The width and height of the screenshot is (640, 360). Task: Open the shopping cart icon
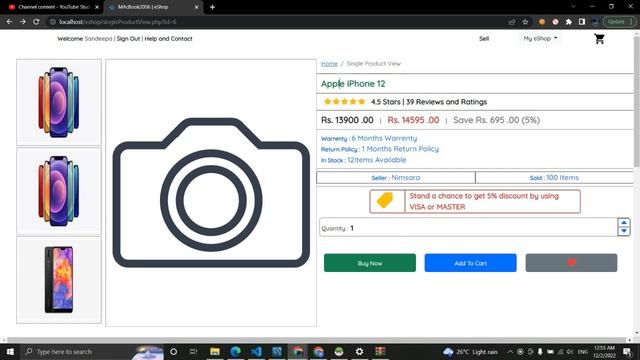[x=599, y=39]
